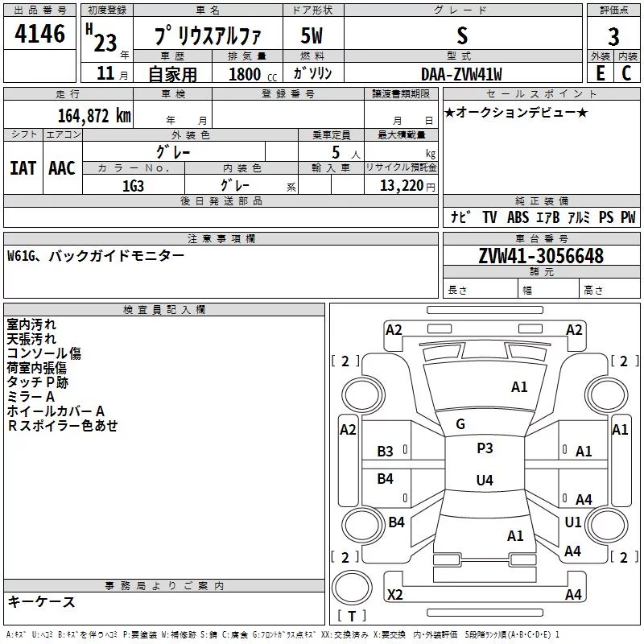Screen dimensions: 644x644
Task: Select shift type IAT
Action: point(23,168)
